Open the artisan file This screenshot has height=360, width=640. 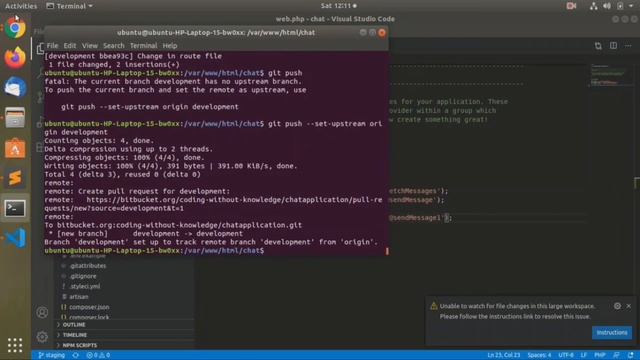(x=78, y=297)
